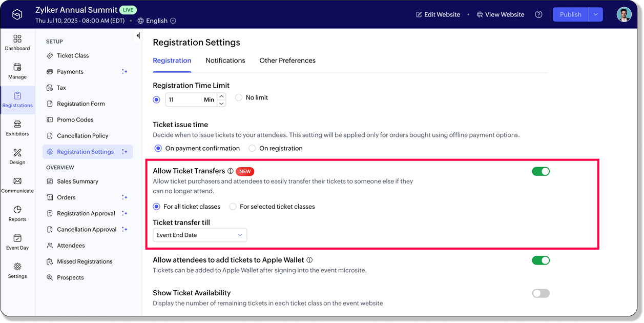644x323 pixels.
Task: Open the Communicate mail icon
Action: (17, 181)
